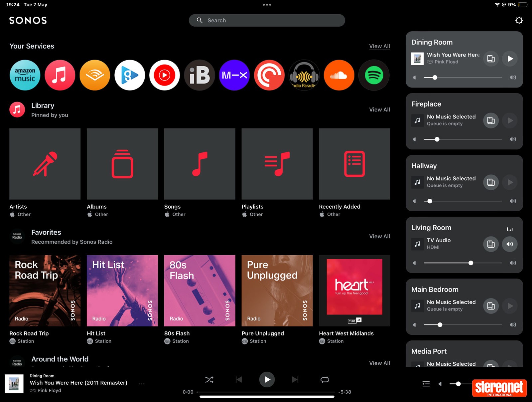The width and height of the screenshot is (532, 402).
Task: Skip to the next track
Action: coord(295,379)
